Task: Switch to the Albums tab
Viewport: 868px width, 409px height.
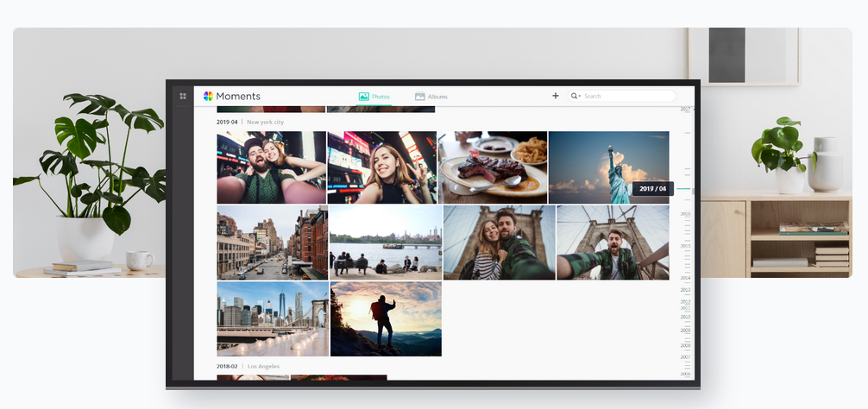Action: tap(437, 97)
